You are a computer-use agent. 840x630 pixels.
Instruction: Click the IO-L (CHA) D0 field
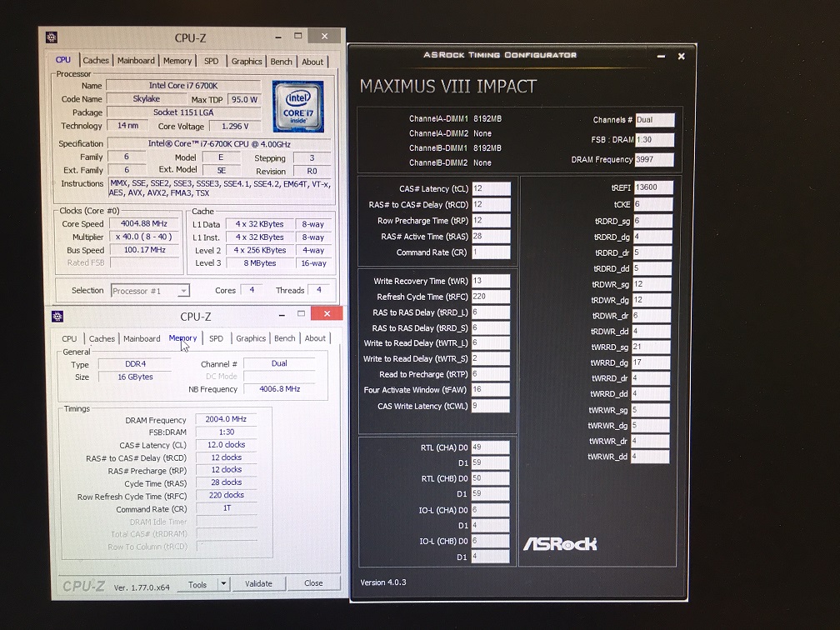coord(491,509)
